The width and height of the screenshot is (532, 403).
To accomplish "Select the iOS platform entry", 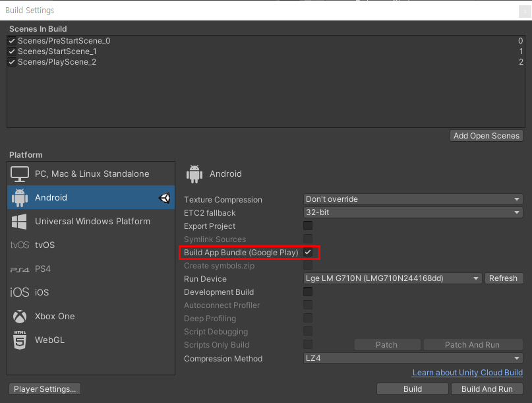I will pos(91,292).
